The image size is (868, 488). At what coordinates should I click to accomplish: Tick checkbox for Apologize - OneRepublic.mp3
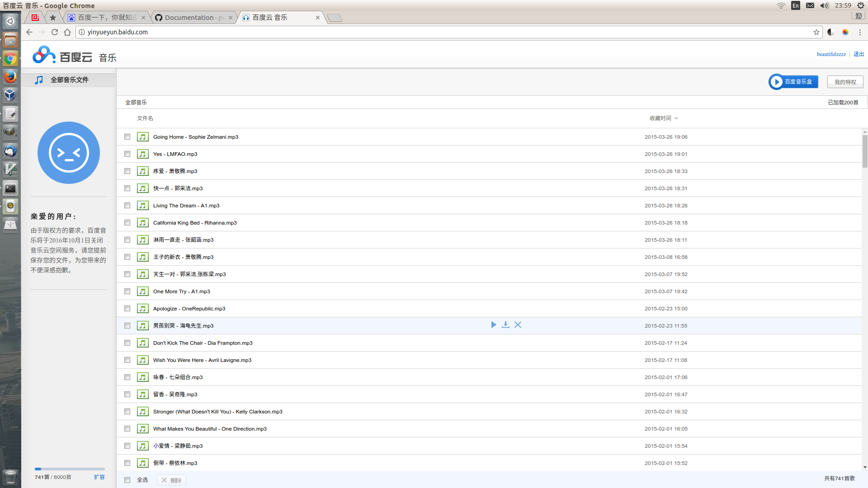[x=127, y=309]
